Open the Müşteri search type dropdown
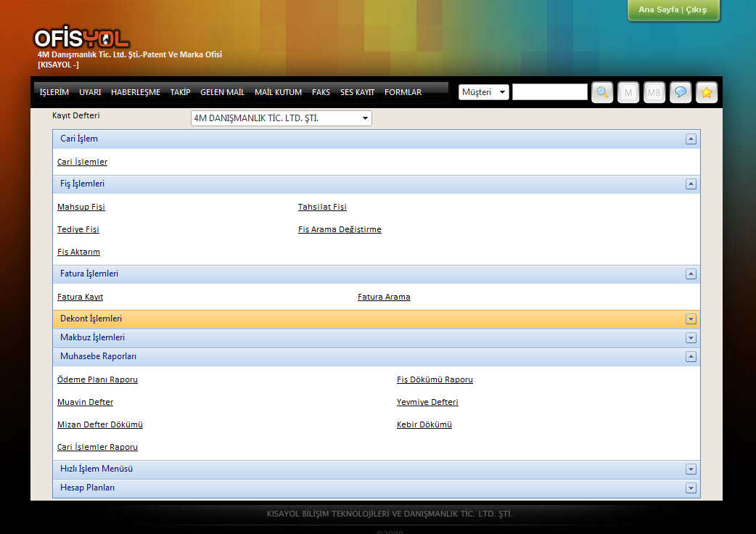This screenshot has width=756, height=534. [x=484, y=92]
